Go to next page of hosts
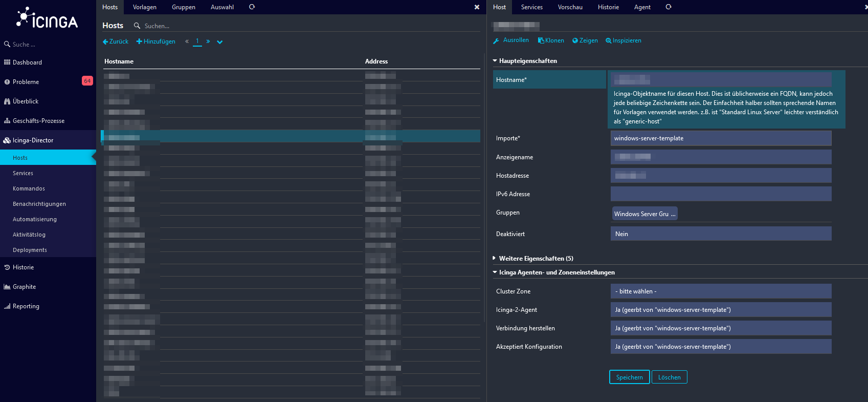868x402 pixels. (x=208, y=41)
